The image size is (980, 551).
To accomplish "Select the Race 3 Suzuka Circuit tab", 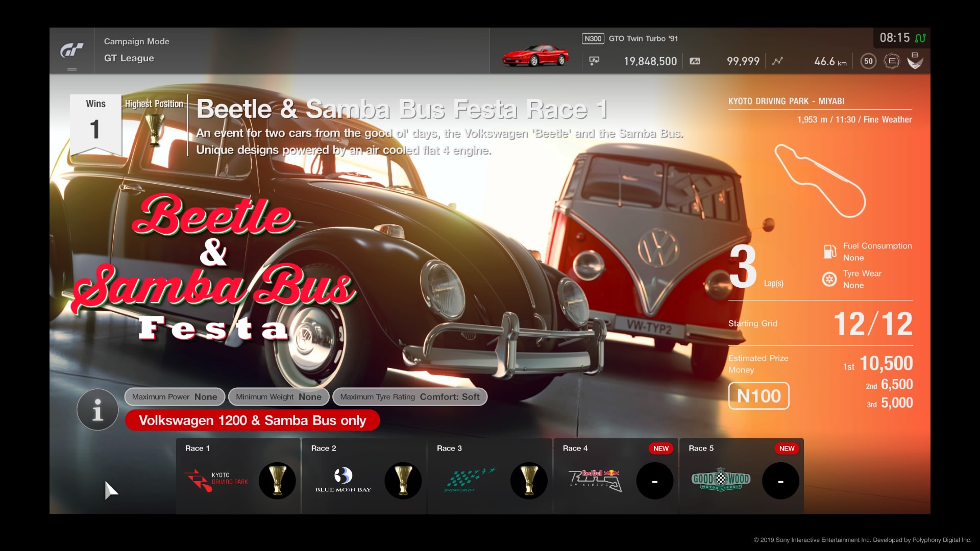I will tap(490, 476).
